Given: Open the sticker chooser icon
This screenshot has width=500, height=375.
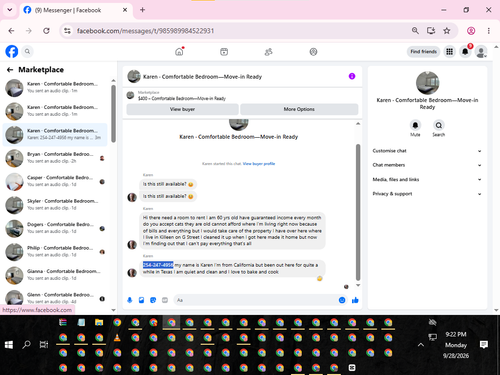Looking at the screenshot, I should [153, 300].
